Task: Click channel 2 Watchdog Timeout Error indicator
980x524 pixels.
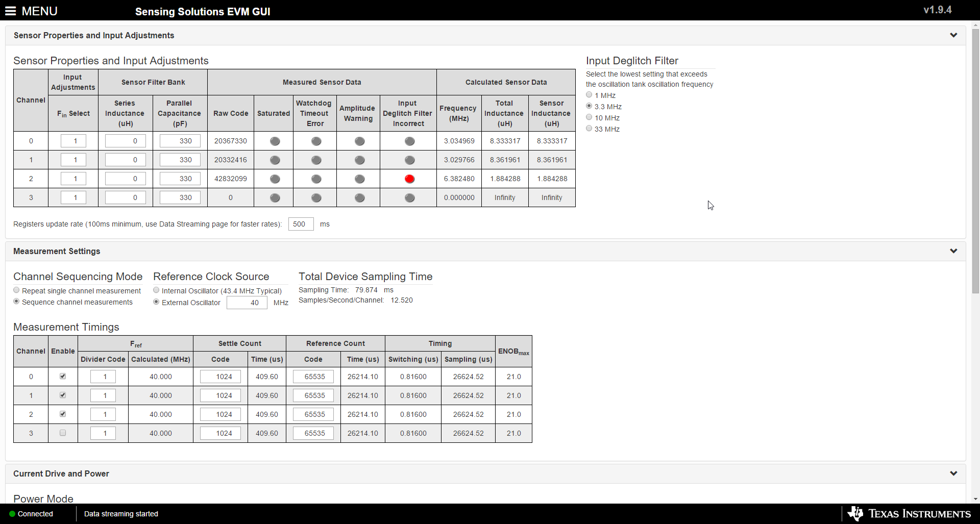Action: click(x=316, y=179)
